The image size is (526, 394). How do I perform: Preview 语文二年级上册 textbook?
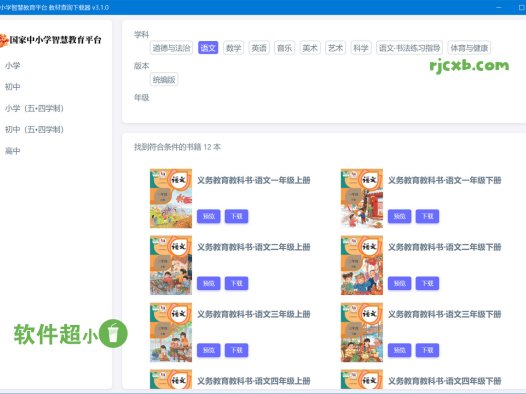pos(209,283)
